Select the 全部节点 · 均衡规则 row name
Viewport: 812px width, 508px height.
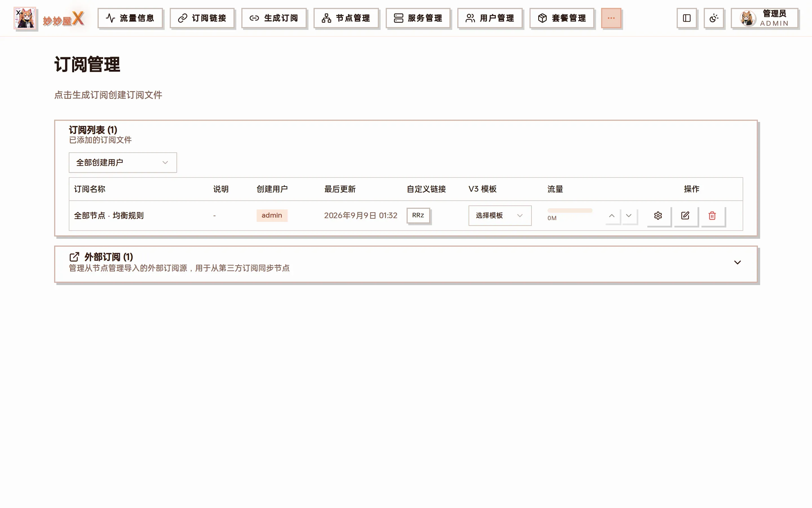click(x=109, y=216)
